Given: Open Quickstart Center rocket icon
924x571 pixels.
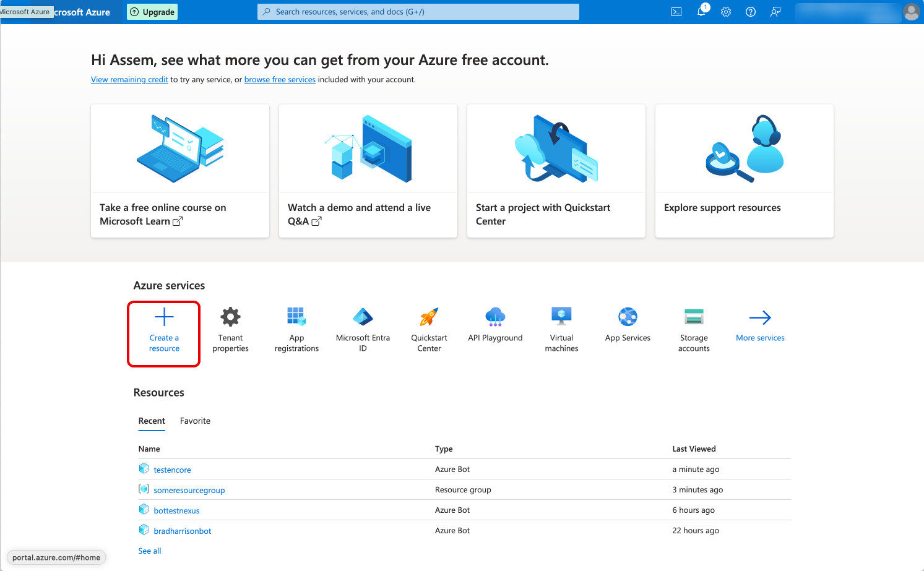Looking at the screenshot, I should (x=429, y=317).
